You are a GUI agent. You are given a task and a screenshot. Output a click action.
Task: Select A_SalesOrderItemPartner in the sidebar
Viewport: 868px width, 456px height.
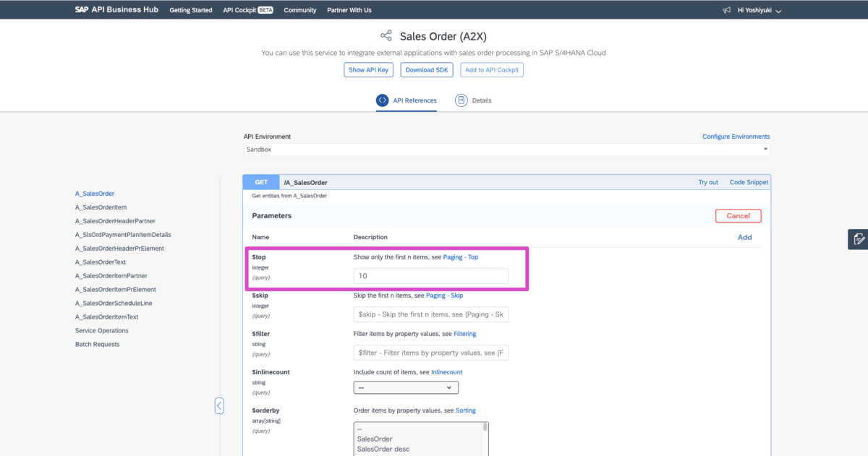[x=111, y=276]
